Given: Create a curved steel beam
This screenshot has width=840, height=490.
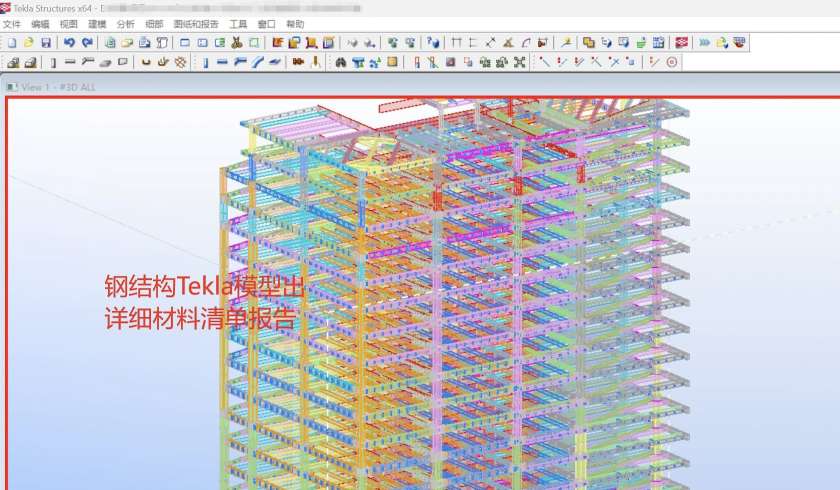Looking at the screenshot, I should (x=258, y=63).
